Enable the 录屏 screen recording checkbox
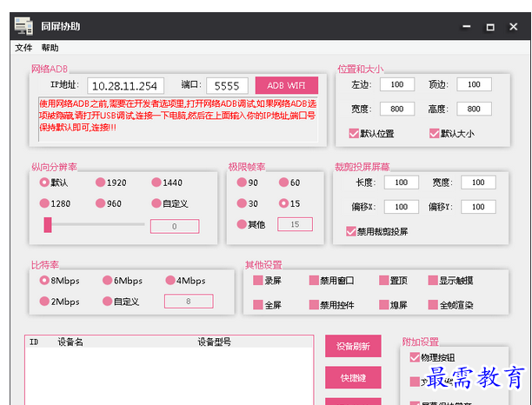 pos(258,281)
